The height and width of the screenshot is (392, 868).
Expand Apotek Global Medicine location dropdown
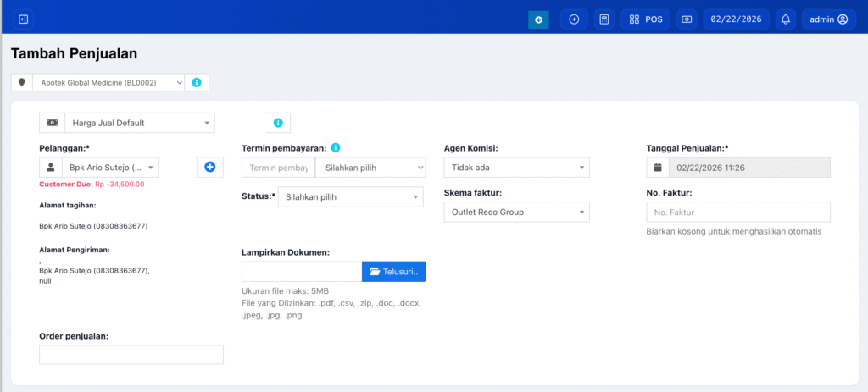pos(108,83)
